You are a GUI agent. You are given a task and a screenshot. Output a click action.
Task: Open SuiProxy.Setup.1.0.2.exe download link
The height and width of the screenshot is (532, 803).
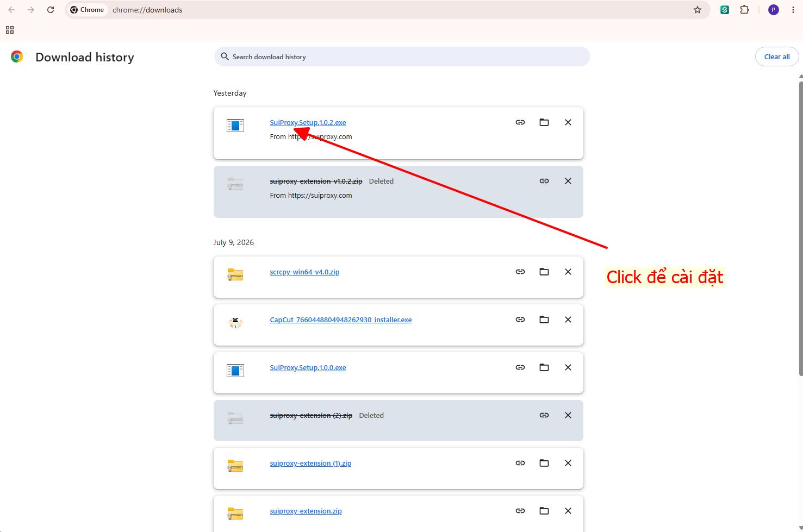pyautogui.click(x=308, y=123)
